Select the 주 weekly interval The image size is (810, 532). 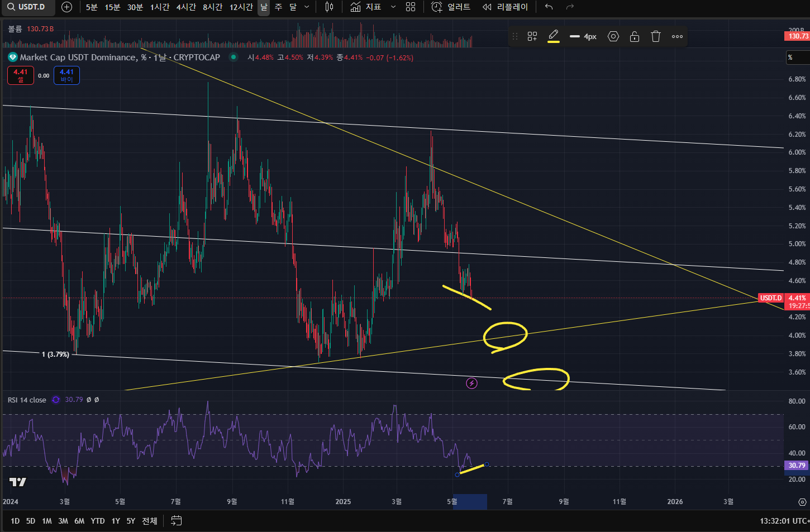[278, 7]
